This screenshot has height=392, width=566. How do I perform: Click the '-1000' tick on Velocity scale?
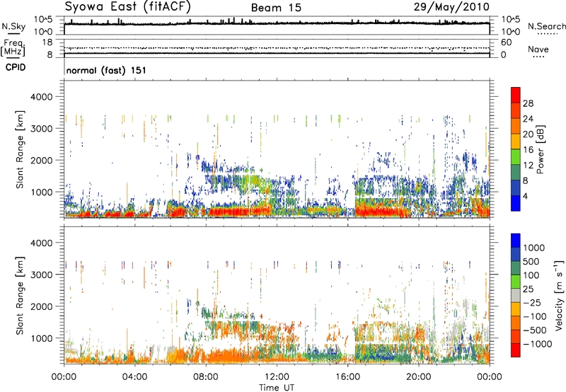538,344
